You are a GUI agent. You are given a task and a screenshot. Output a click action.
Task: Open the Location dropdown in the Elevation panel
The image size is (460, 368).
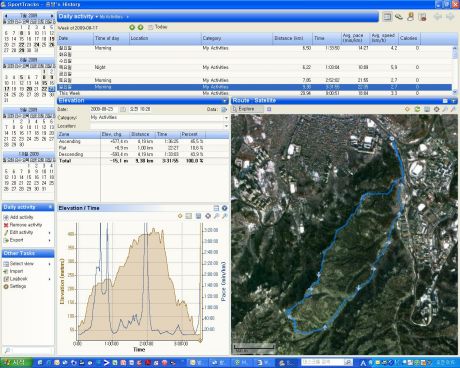point(226,126)
